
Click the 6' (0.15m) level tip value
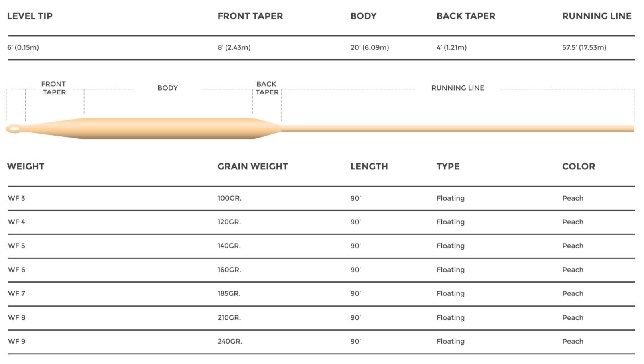point(23,47)
